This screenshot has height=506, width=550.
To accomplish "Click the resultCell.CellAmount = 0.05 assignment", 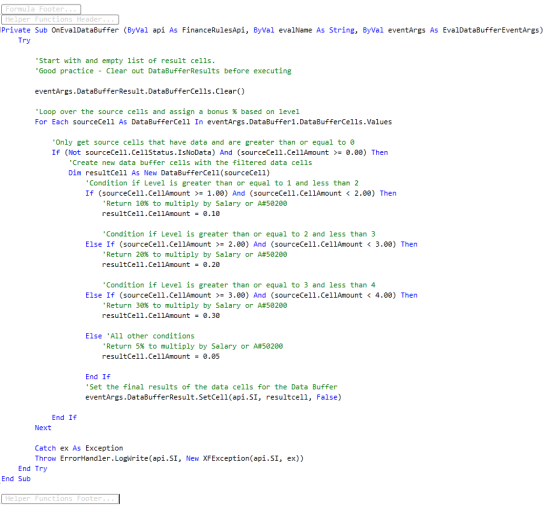I will [x=161, y=356].
